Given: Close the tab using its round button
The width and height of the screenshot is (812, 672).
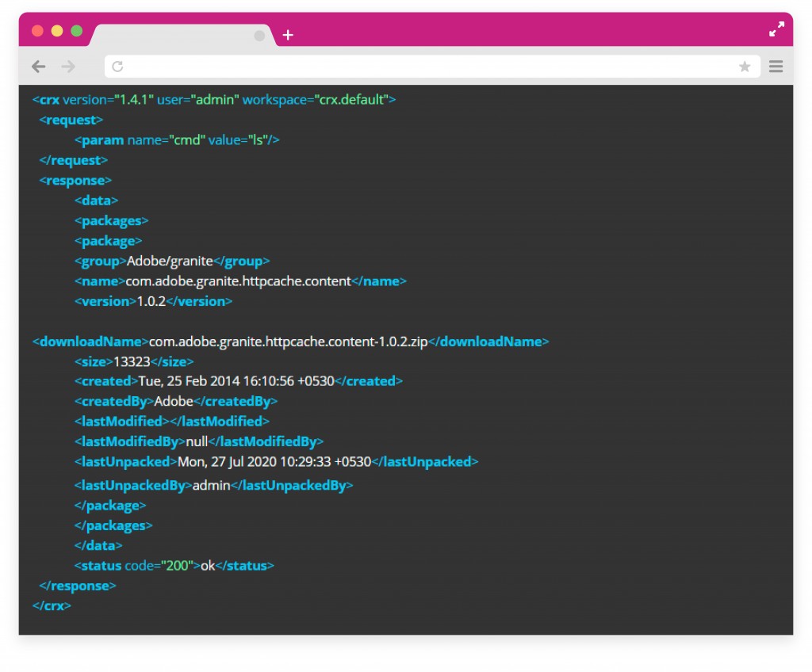Looking at the screenshot, I should click(x=259, y=36).
